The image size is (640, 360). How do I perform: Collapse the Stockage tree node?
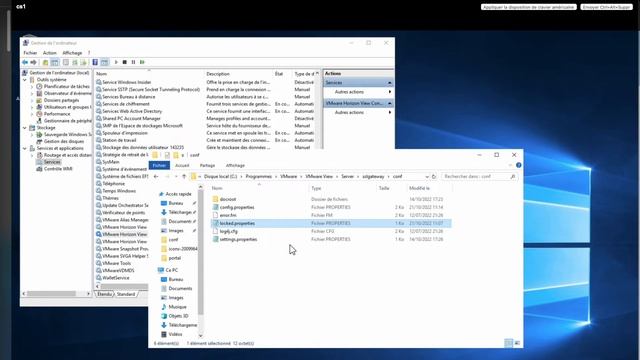click(24, 128)
